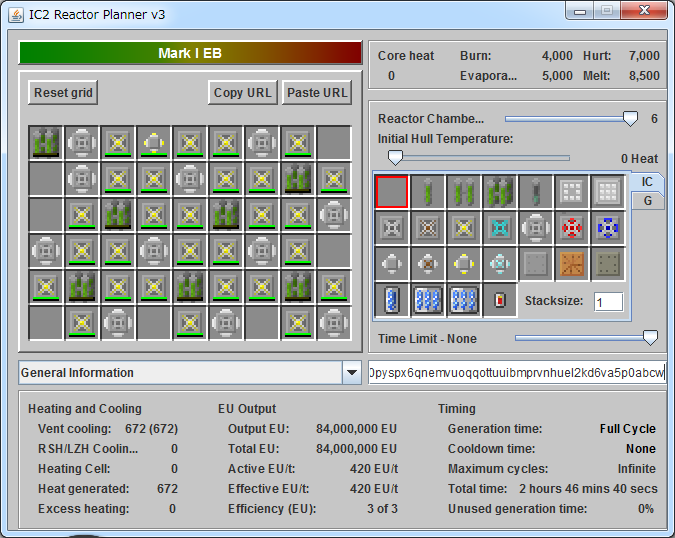675x538 pixels.
Task: Select the single Uranium Cell component
Action: tap(428, 192)
